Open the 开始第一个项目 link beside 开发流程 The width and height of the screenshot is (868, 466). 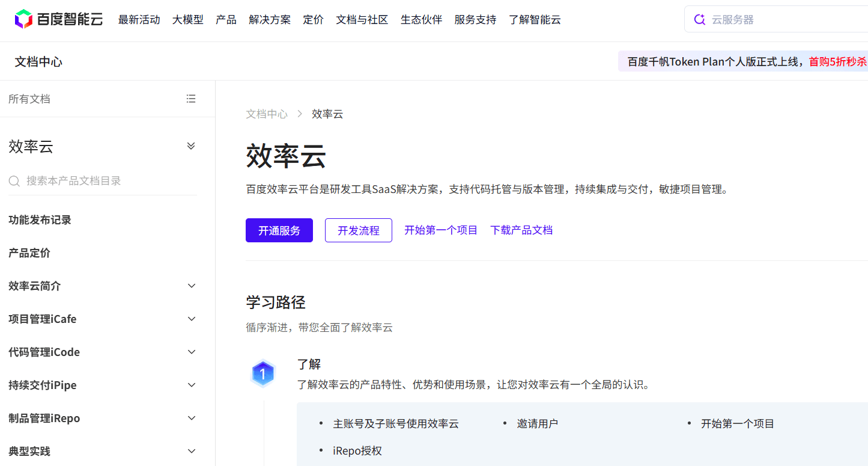[441, 230]
